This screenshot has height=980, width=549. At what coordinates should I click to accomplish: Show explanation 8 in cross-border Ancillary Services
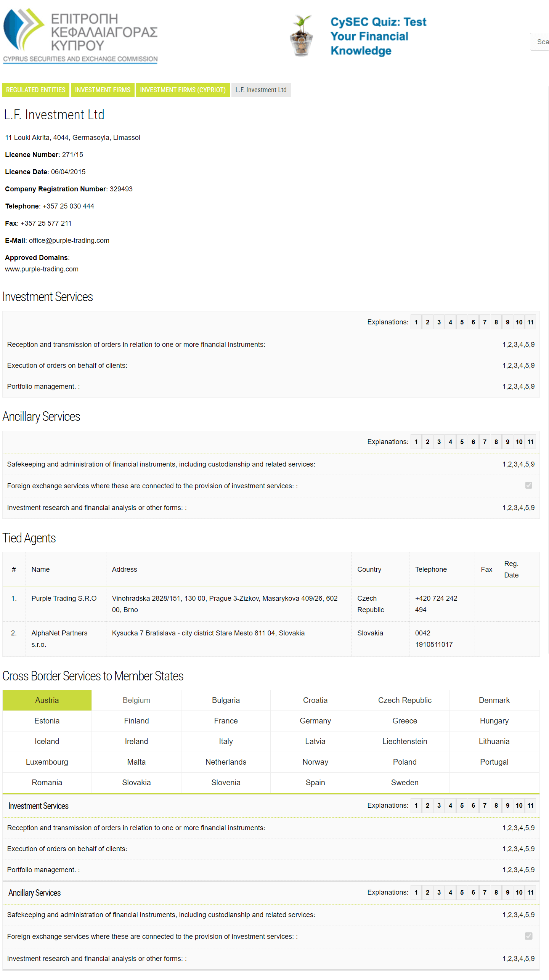click(x=496, y=892)
